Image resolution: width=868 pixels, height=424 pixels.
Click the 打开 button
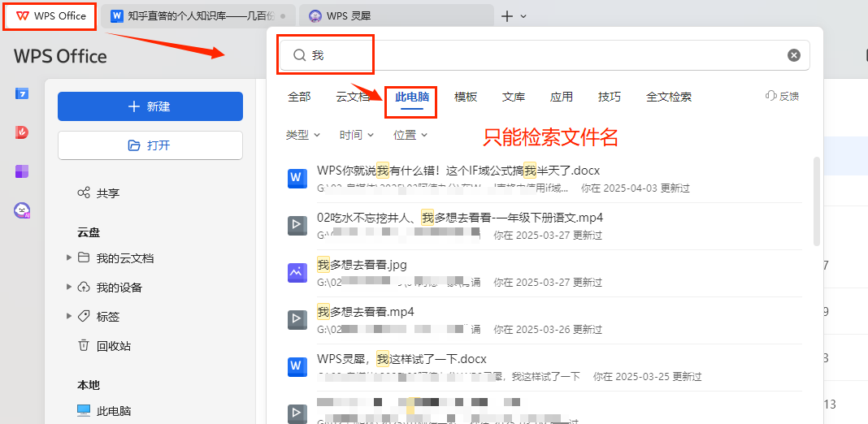coord(150,145)
